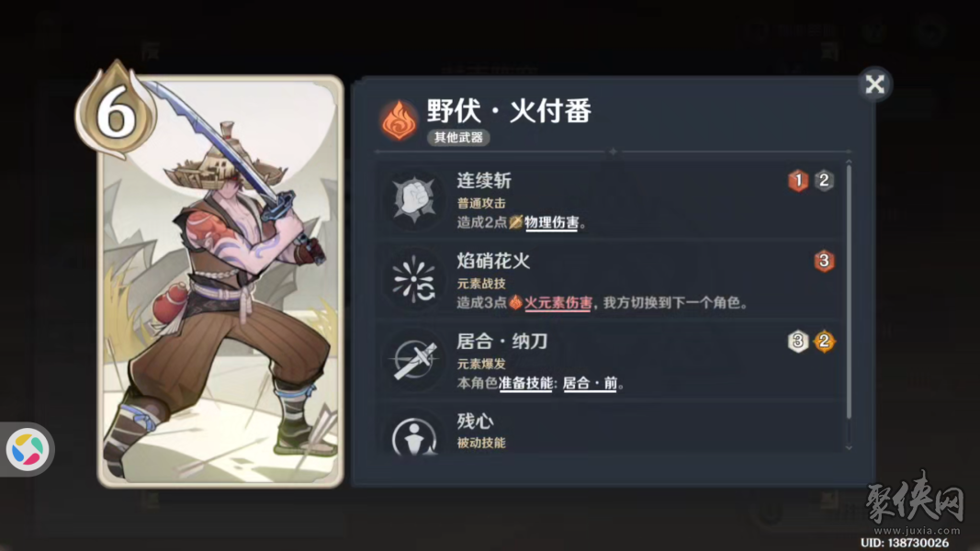The height and width of the screenshot is (551, 980).
Task: Click the red dice cost 1 icon
Action: (797, 181)
